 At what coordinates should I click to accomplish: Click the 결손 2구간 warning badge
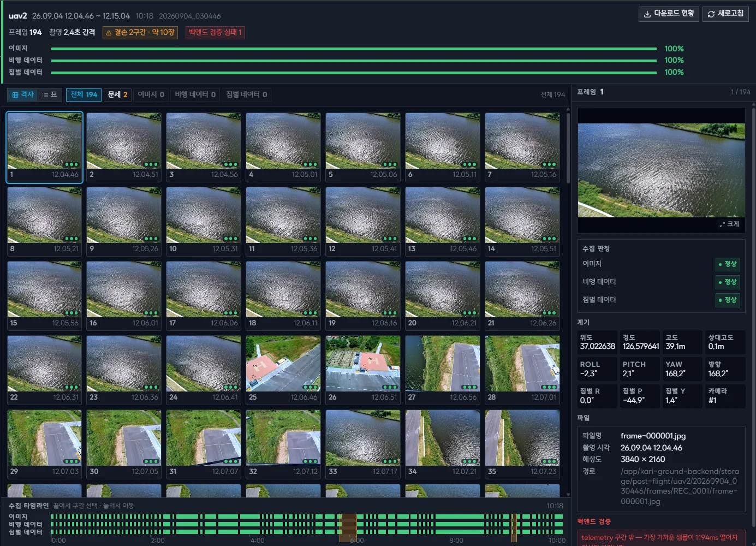[141, 33]
